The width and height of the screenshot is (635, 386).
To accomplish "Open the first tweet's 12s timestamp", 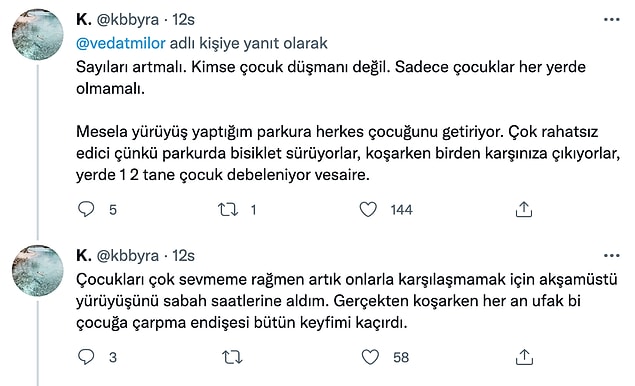I will (x=183, y=19).
